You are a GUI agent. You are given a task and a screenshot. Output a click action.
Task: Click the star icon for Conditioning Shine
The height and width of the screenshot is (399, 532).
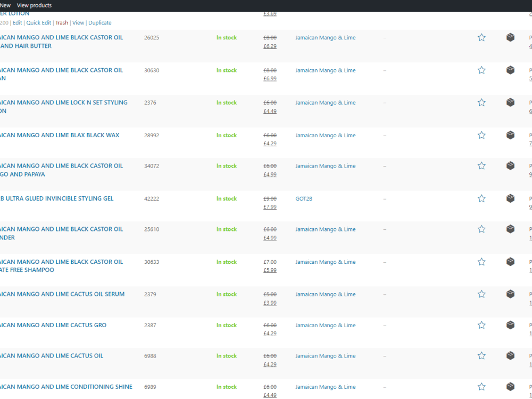pyautogui.click(x=481, y=387)
